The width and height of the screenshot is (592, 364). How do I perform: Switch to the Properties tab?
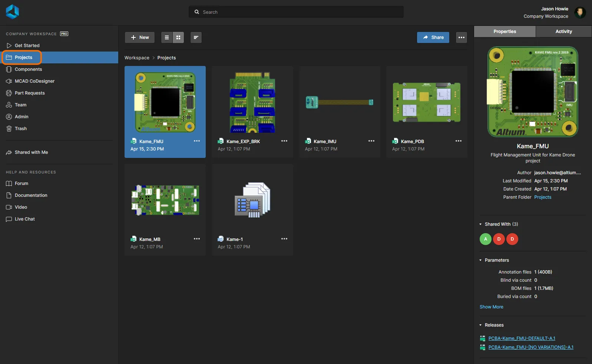point(505,32)
